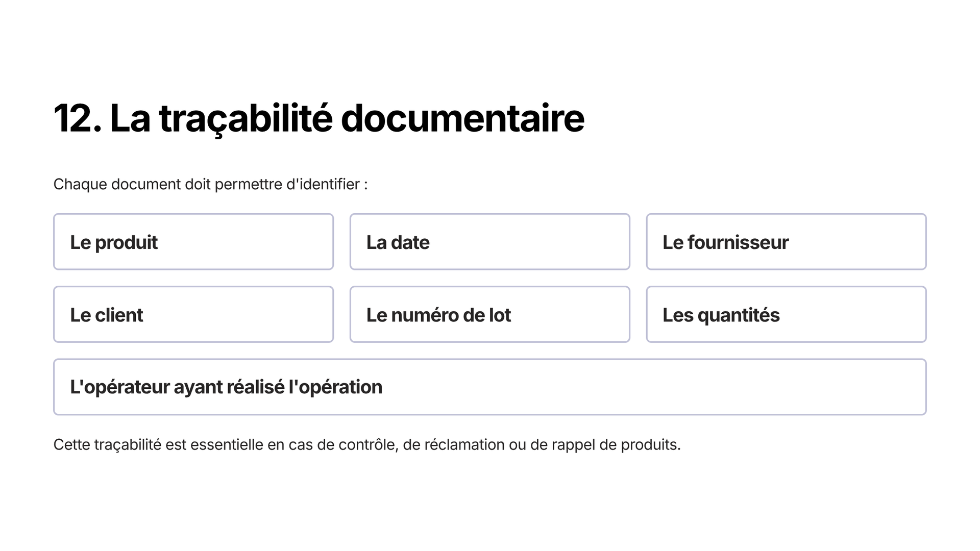Click the word 'd'identifier' in the intro line
The image size is (980, 551).
point(323,184)
